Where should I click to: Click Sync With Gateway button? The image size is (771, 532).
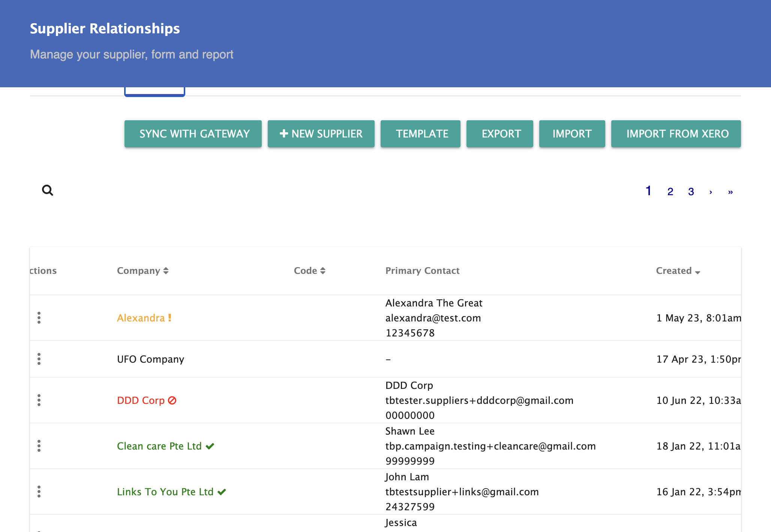193,134
